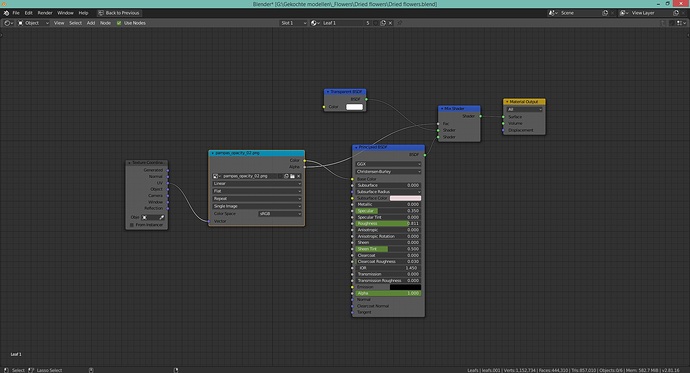Enable From Instancer checkbox
The image size is (690, 373).
pyautogui.click(x=132, y=225)
